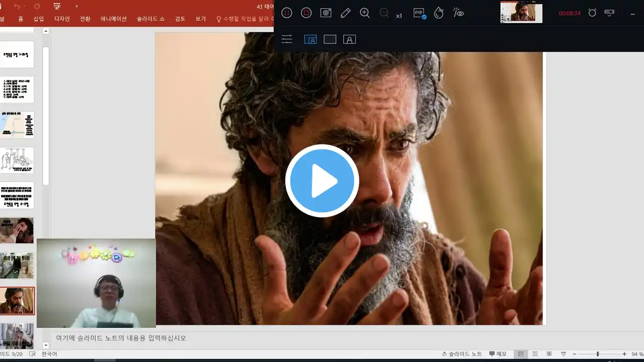
Task: Stop the screen recording
Action: (306, 13)
